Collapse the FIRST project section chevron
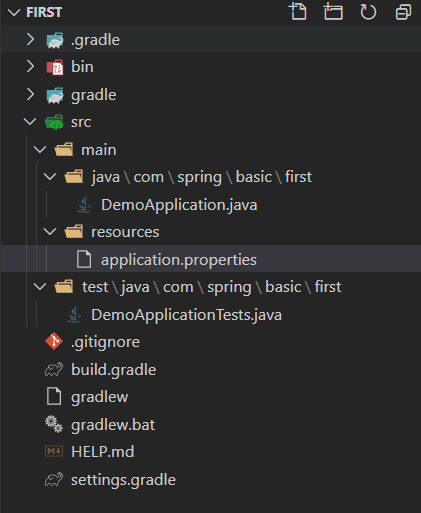 click(14, 13)
